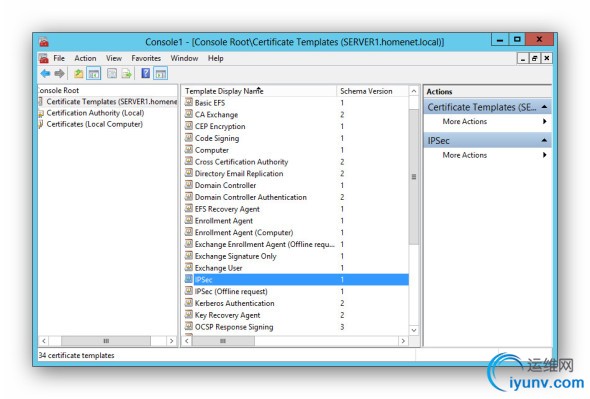This screenshot has width=590, height=399.
Task: Restore the inner console child window
Action: [x=534, y=58]
